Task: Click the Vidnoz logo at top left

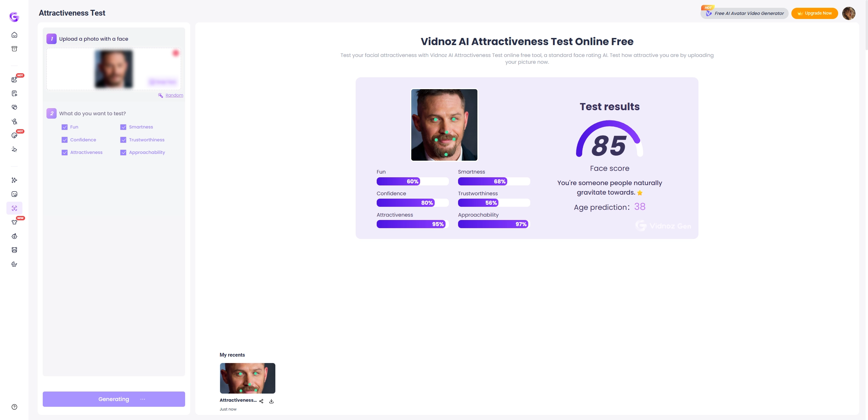Action: pos(14,17)
